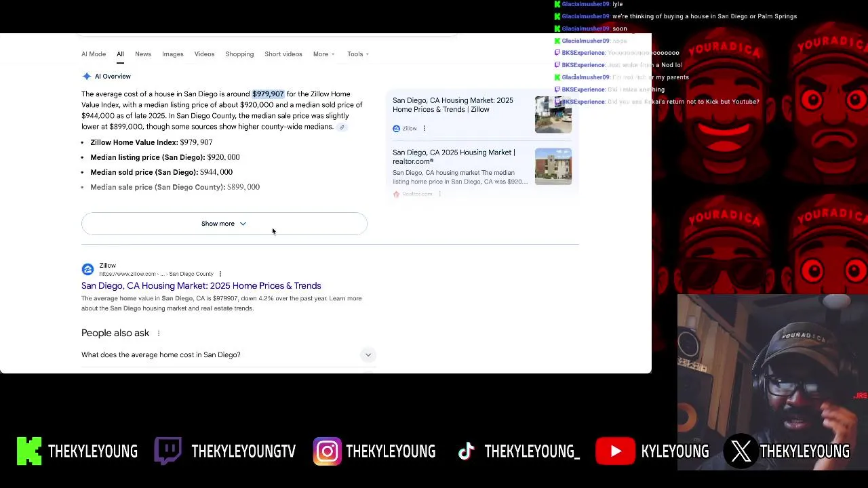Click the YouTube logo in the overlay bar
868x488 pixels.
[x=615, y=451]
